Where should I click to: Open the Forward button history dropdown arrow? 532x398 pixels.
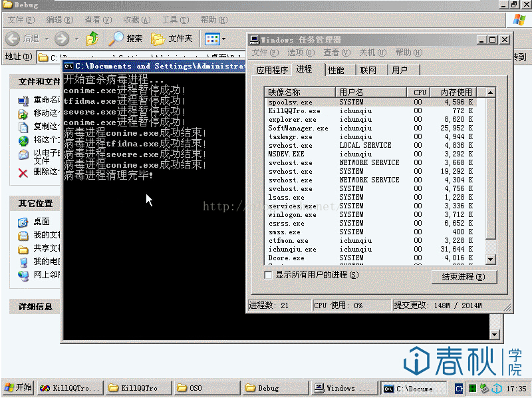point(77,39)
